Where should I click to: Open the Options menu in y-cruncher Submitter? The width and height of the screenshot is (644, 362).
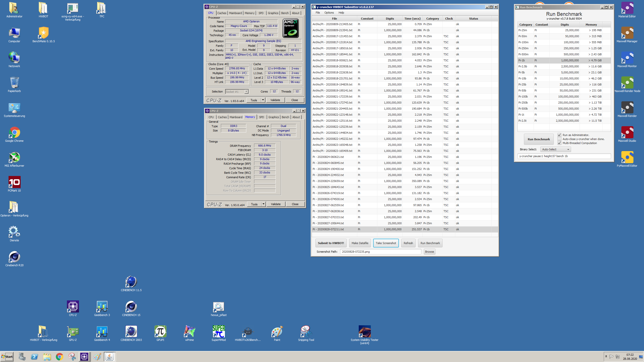point(329,13)
